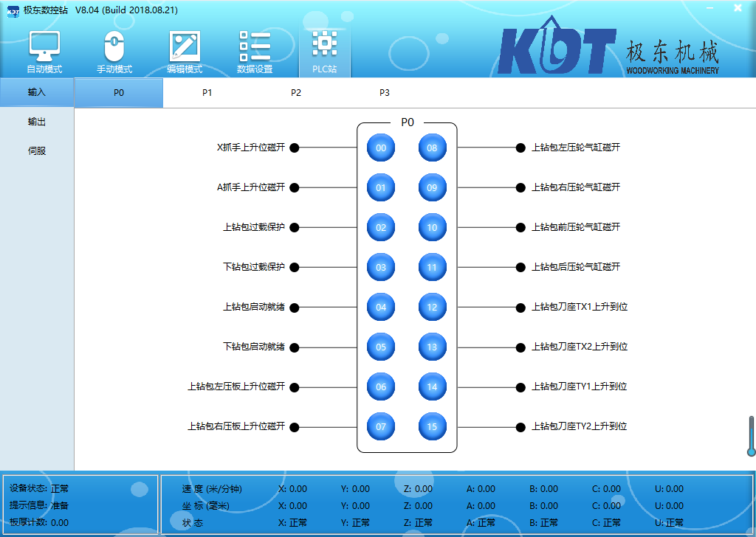
Task: Click the app icon in title bar
Action: [13, 10]
